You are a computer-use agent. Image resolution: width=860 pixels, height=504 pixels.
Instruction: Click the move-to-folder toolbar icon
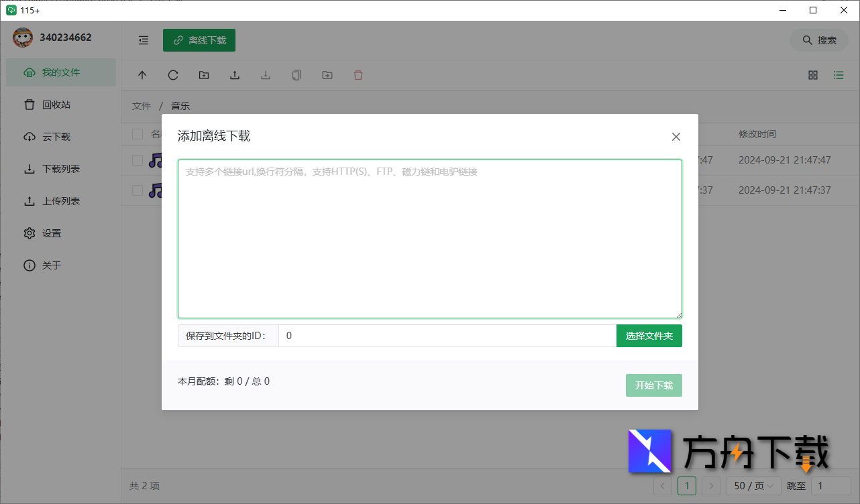pyautogui.click(x=327, y=75)
